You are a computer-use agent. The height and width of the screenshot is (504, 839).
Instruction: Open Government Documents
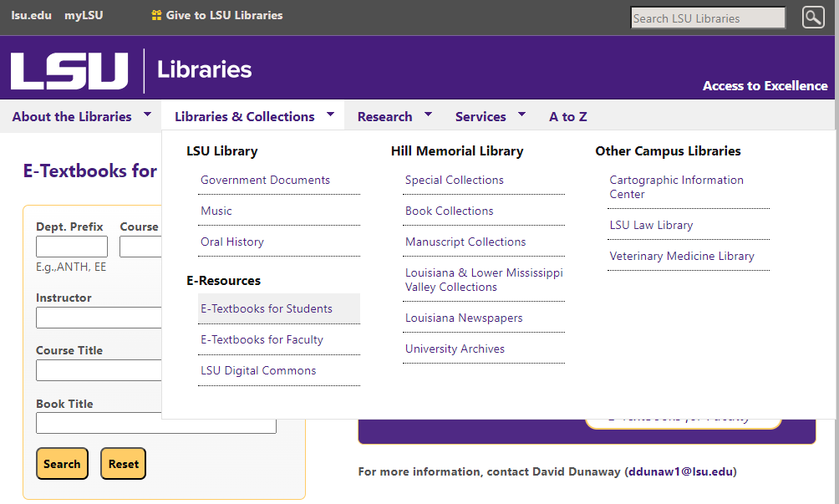click(266, 181)
